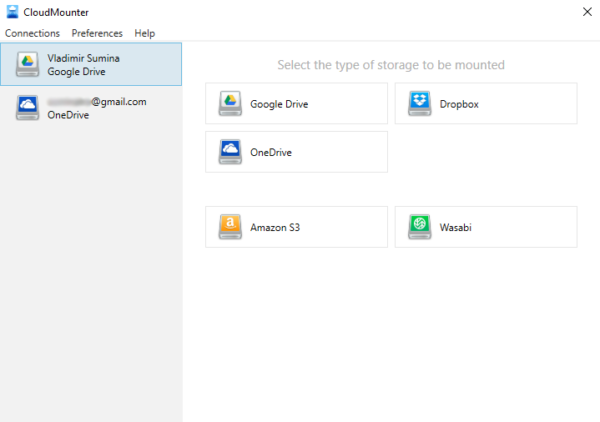
Task: Click the Dropbox storage type icon
Action: pos(419,103)
